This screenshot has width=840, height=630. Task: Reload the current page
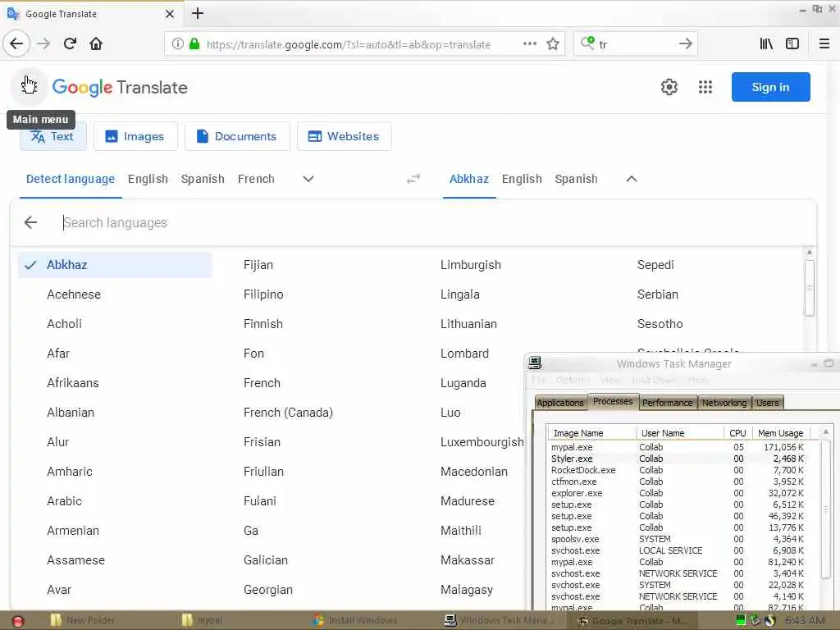point(70,43)
